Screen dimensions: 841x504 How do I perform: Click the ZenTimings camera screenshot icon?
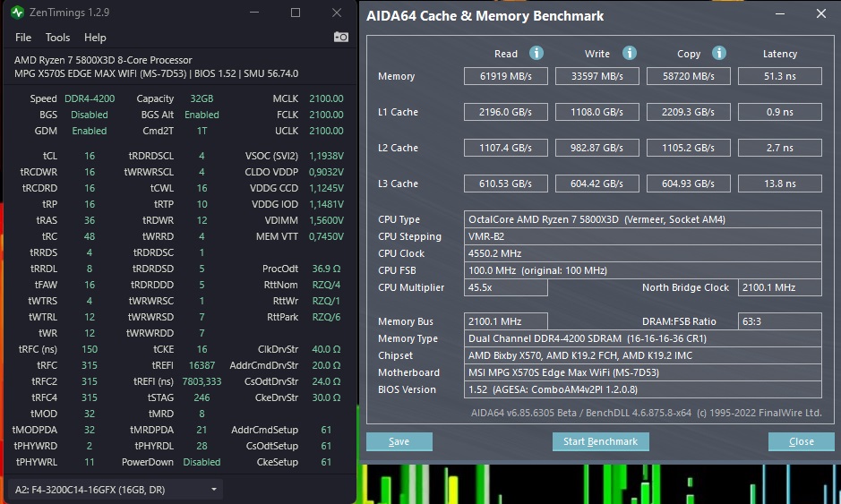(x=341, y=37)
